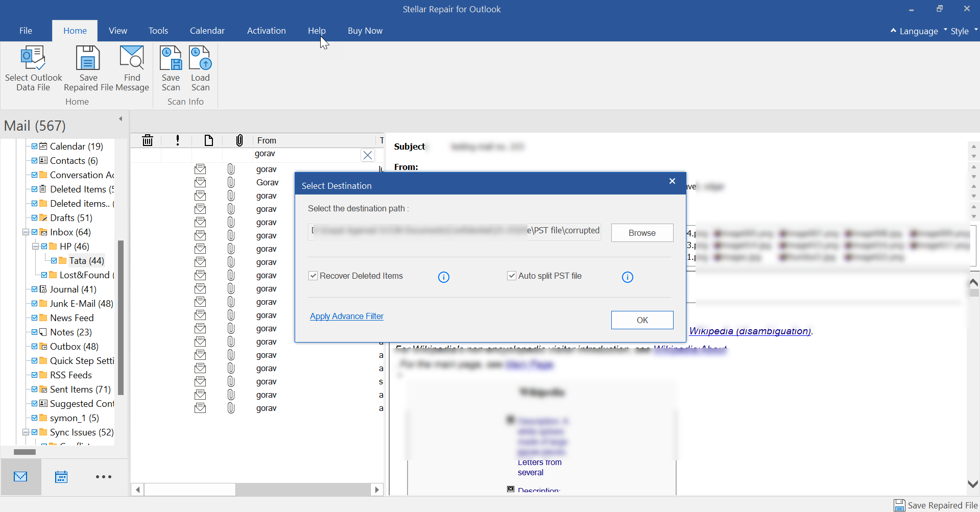Open the Tools ribbon tab
The width and height of the screenshot is (980, 512).
point(158,31)
